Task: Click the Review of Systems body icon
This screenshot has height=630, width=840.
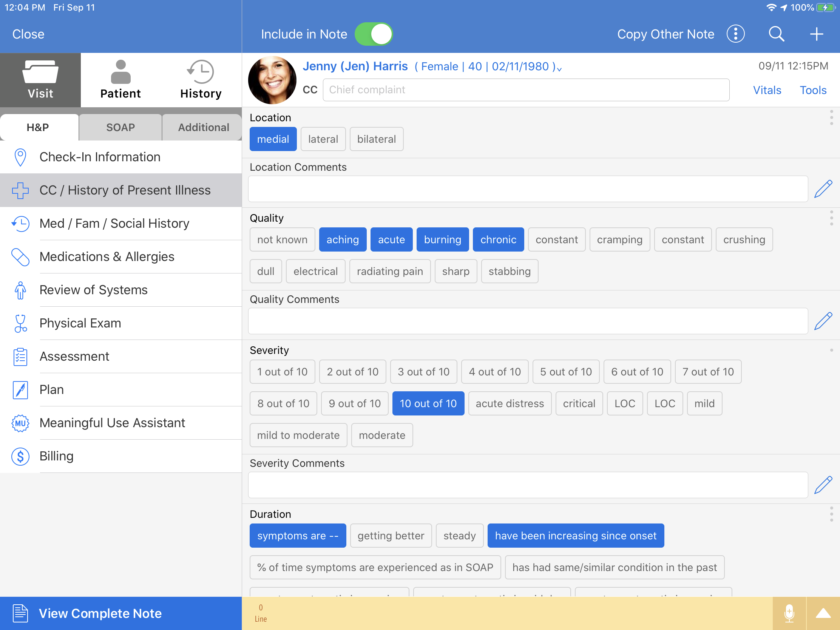Action: [x=20, y=290]
